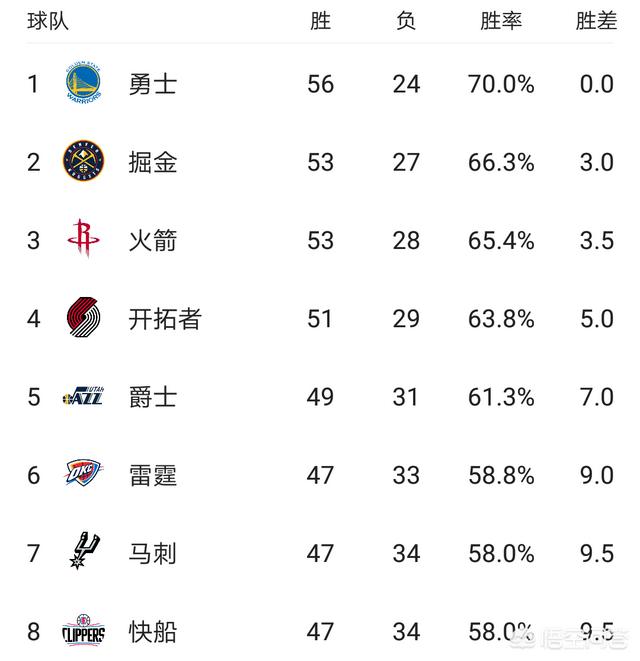The width and height of the screenshot is (640, 661).
Task: Click the OKC Thunder logo
Action: 84,475
